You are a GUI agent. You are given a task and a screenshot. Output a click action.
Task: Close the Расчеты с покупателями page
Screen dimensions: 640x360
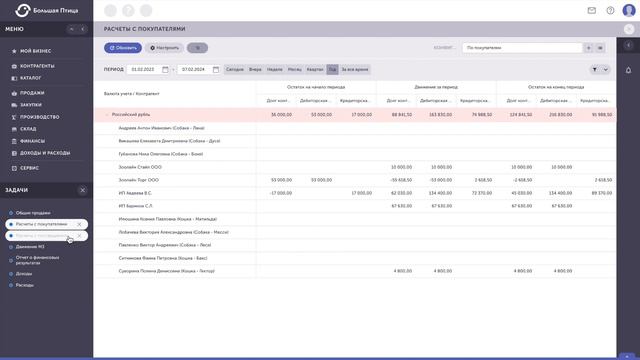[x=629, y=29]
